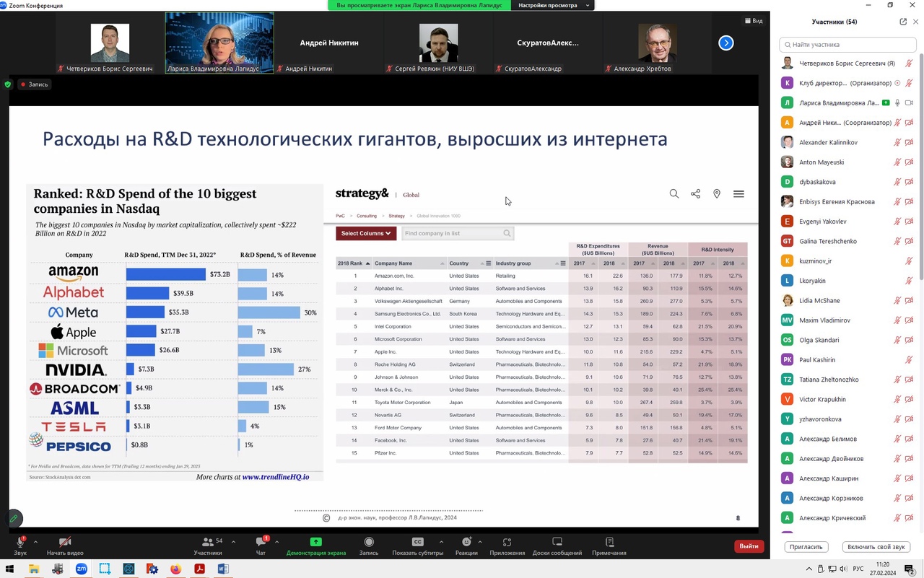Open the Industry group column filter menu

pos(563,263)
